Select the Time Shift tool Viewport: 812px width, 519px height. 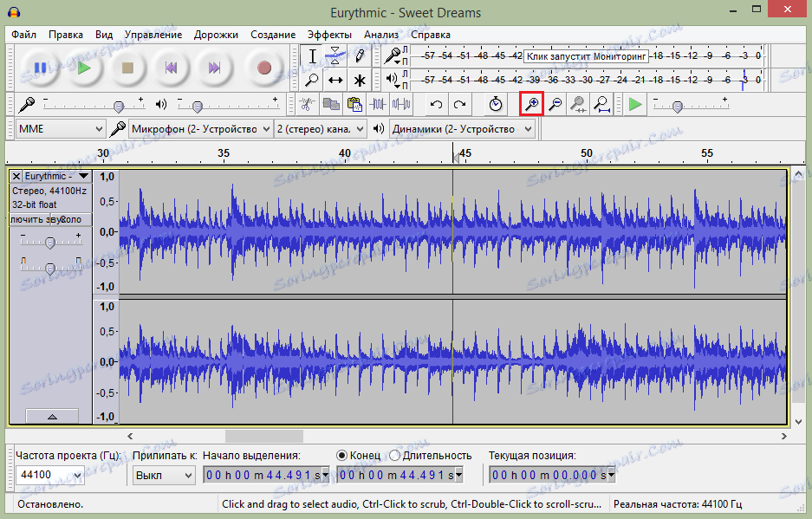pos(335,80)
